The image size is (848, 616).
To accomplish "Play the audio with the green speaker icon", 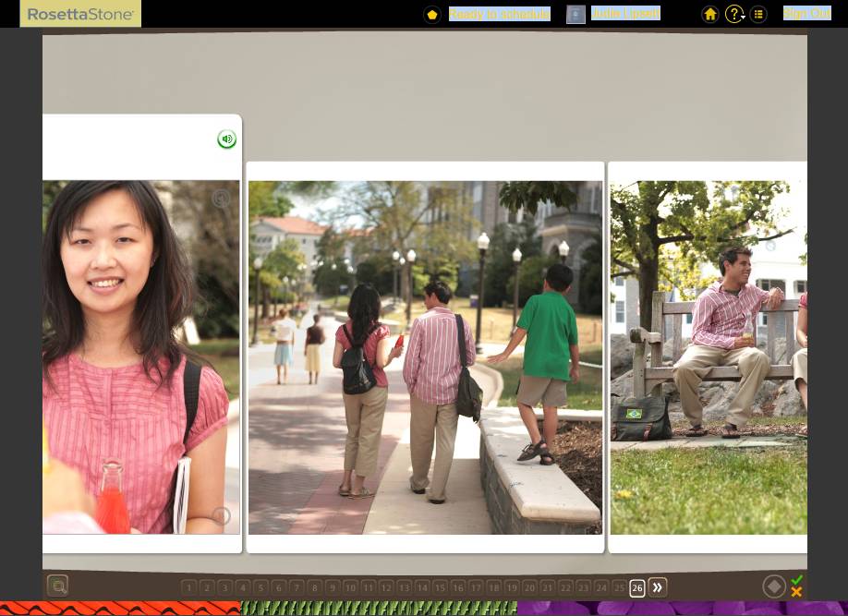I will [226, 139].
